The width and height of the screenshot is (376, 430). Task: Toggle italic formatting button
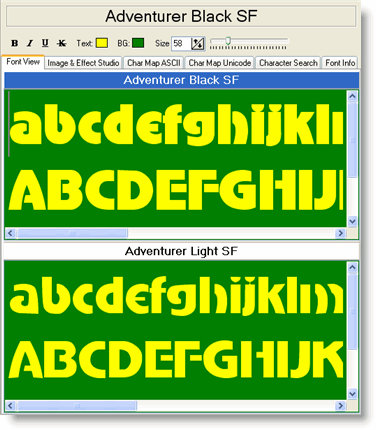30,43
